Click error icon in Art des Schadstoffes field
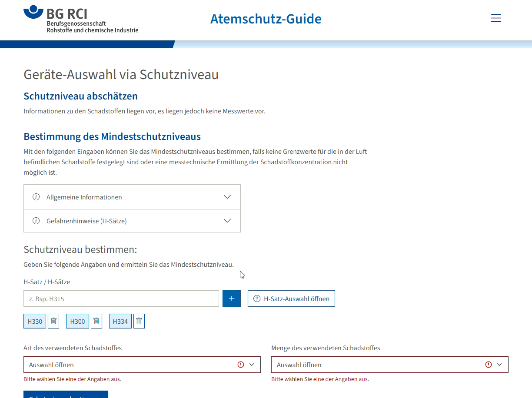532x398 pixels. coord(241,365)
